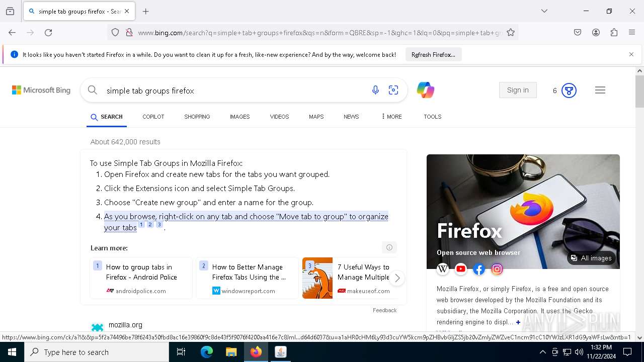Click the Refresh Firefox button

[x=433, y=55]
